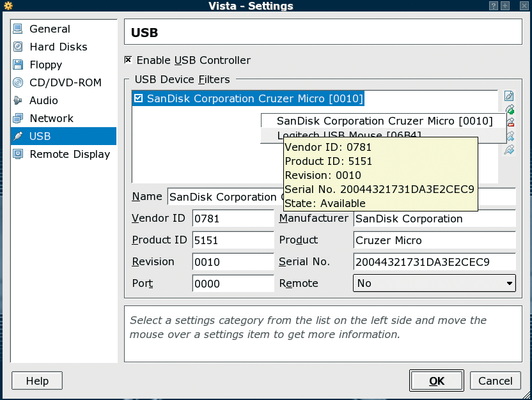This screenshot has height=400, width=532.
Task: Click the OK button
Action: tap(436, 381)
